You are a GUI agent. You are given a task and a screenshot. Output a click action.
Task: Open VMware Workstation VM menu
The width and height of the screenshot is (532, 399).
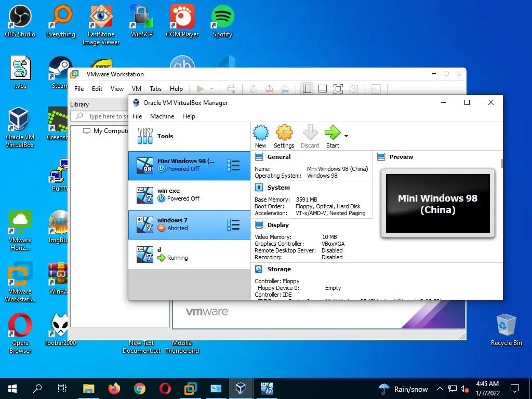click(137, 89)
